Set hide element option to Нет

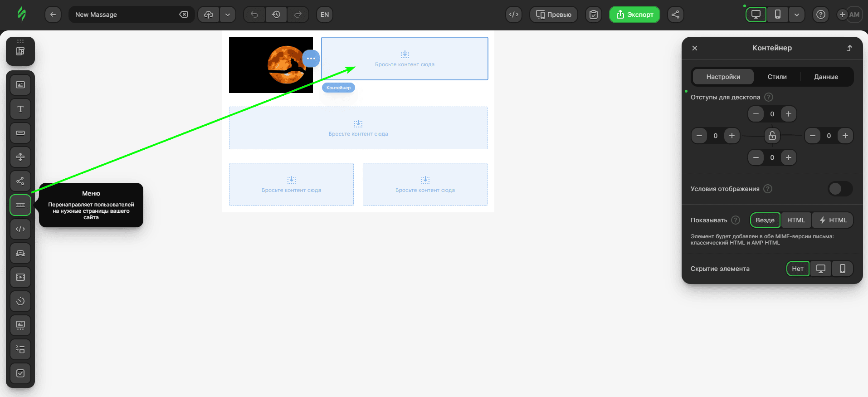tap(797, 269)
